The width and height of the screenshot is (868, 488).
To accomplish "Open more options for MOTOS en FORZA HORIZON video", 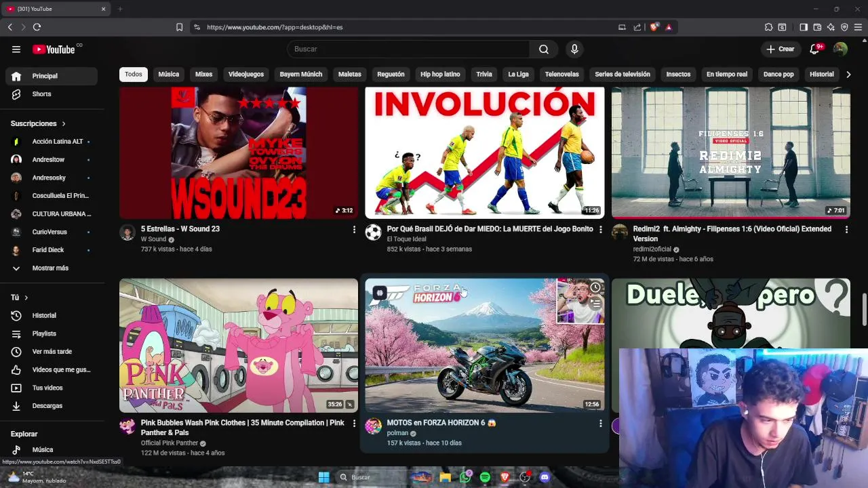I will point(600,424).
